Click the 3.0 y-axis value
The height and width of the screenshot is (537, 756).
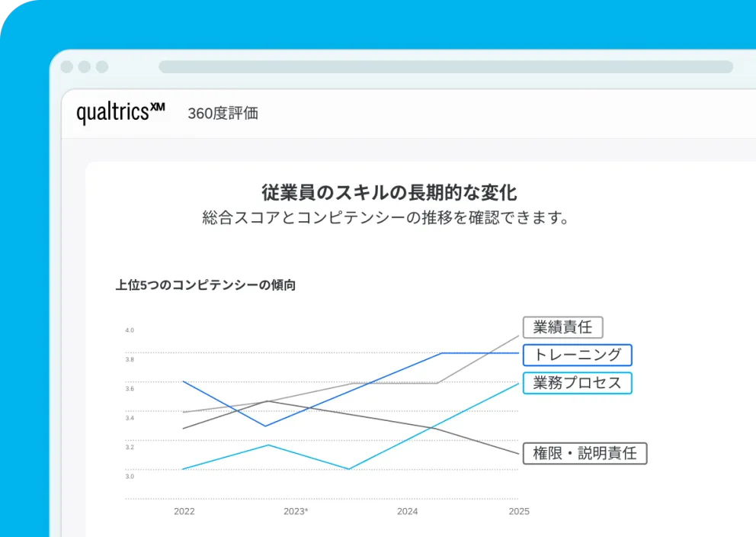click(130, 476)
